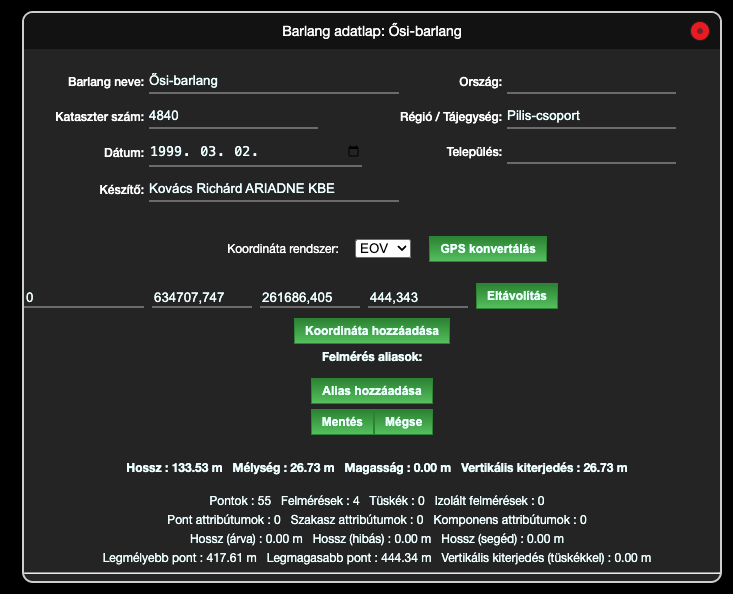Close the cave data sheet dialog
Image resolution: width=733 pixels, height=594 pixels.
(x=699, y=31)
